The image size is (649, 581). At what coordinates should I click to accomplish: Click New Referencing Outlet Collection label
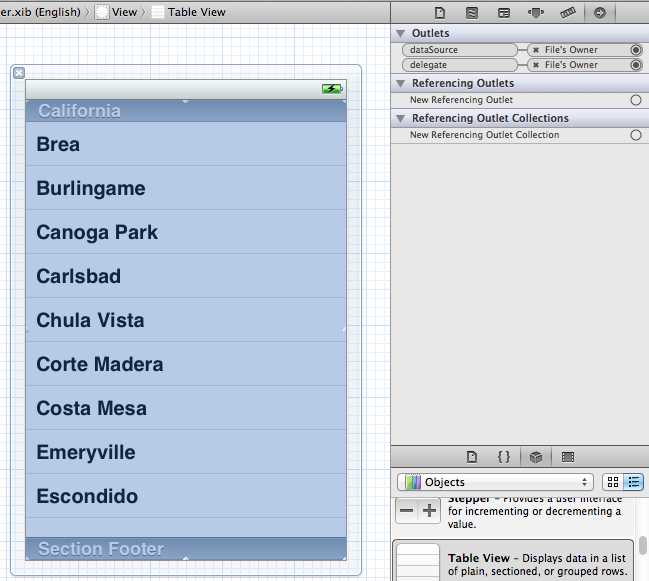tap(484, 135)
